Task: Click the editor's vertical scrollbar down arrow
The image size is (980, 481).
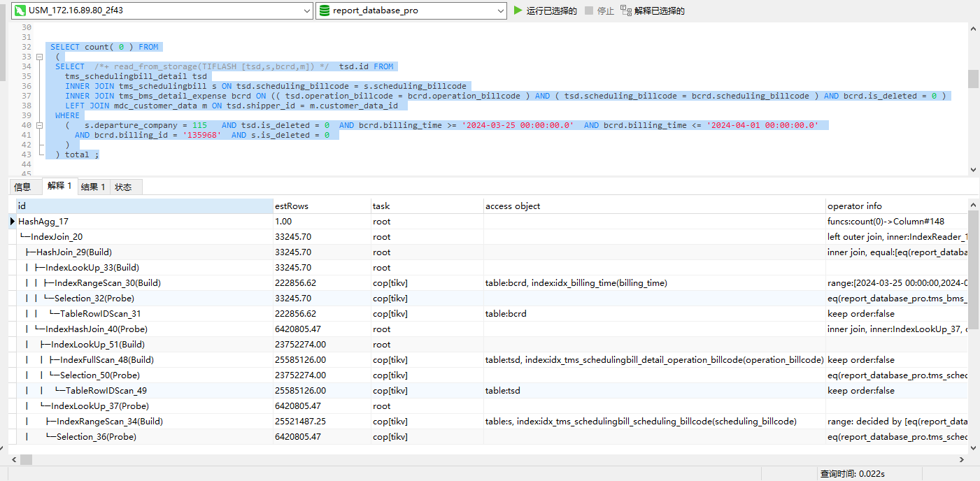Action: tap(974, 169)
